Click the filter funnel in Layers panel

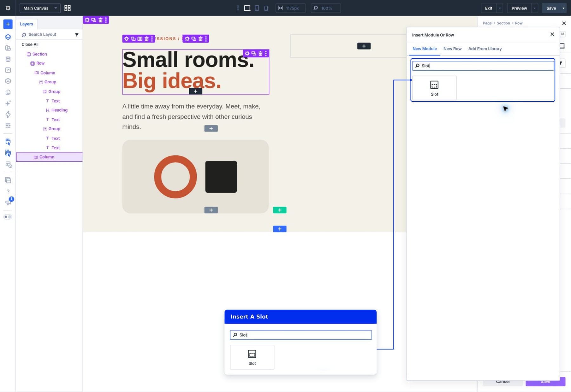pos(76,35)
